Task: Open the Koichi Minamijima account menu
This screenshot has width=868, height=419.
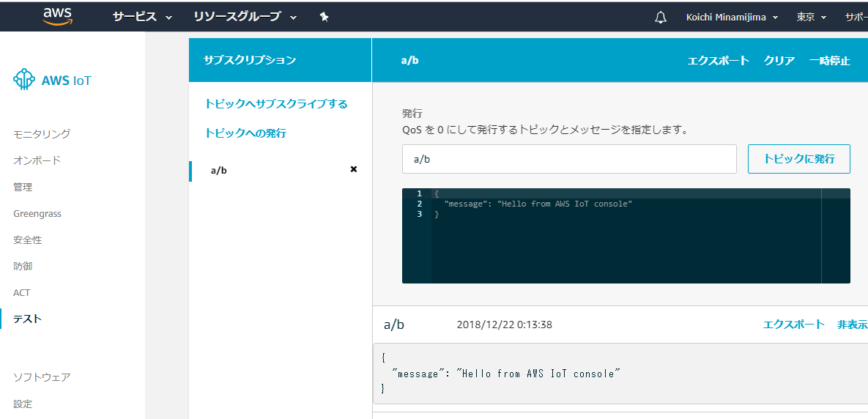Action: tap(732, 17)
